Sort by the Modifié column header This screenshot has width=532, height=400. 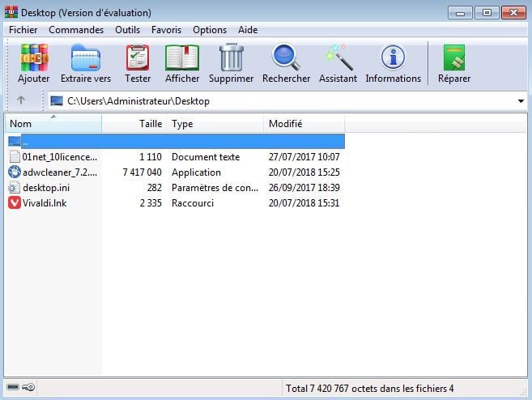pos(304,124)
